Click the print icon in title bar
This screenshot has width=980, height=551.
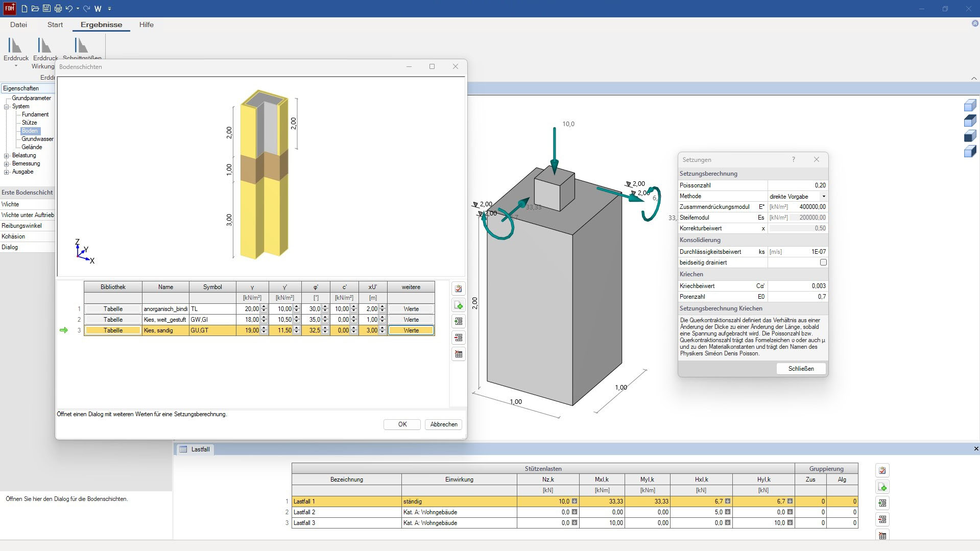[x=58, y=9]
